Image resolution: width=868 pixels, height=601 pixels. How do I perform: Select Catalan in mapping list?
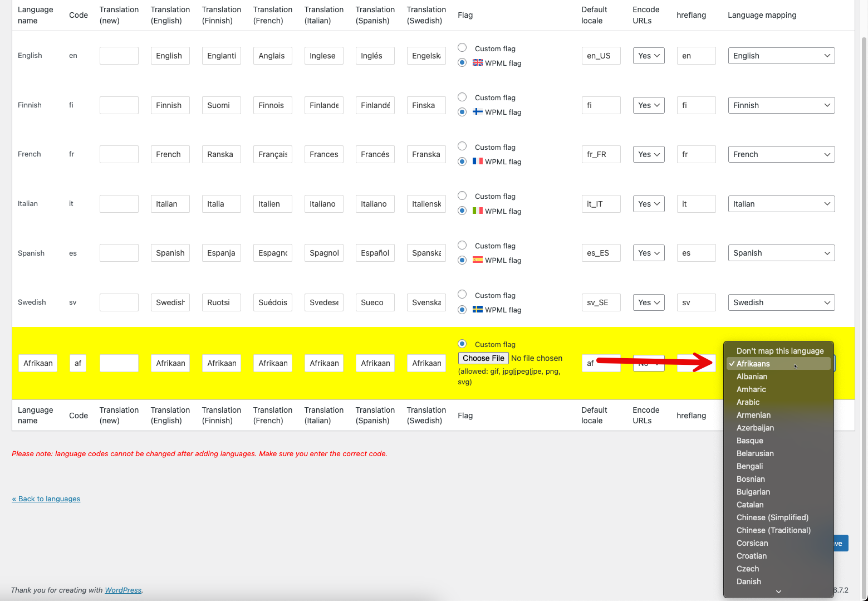[x=778, y=505]
